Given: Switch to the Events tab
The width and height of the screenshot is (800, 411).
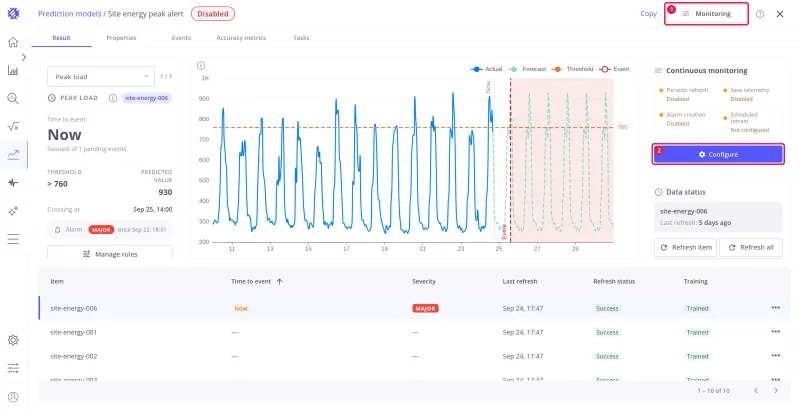Looking at the screenshot, I should [181, 38].
